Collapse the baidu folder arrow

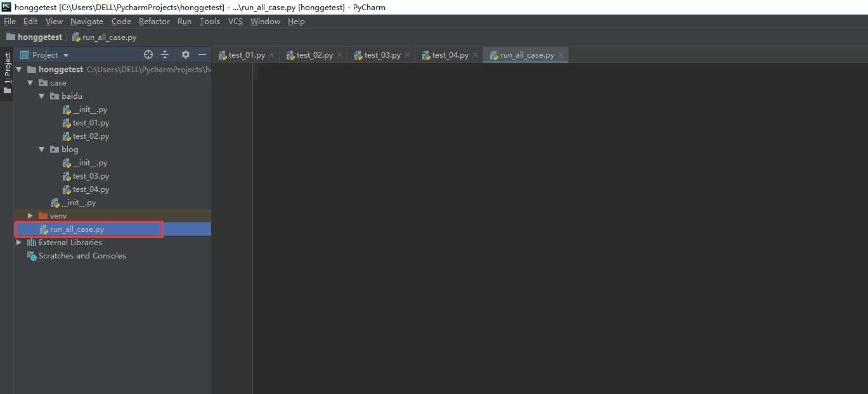41,96
